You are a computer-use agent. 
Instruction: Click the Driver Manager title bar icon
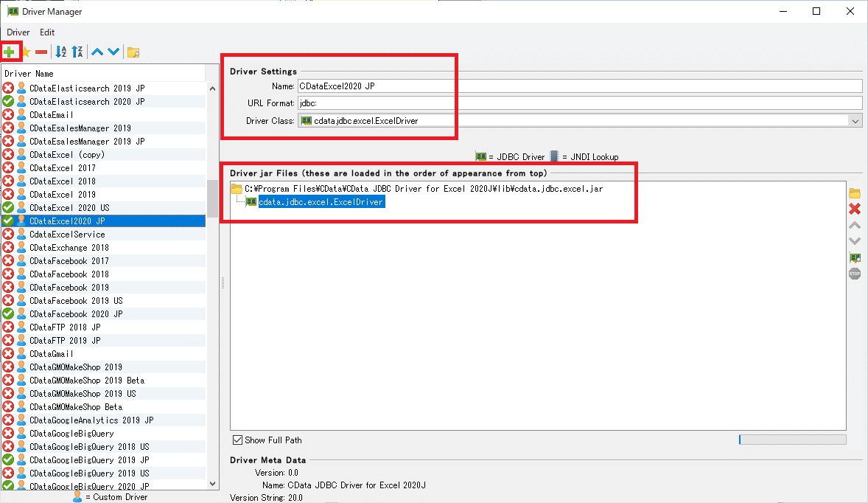pos(13,11)
